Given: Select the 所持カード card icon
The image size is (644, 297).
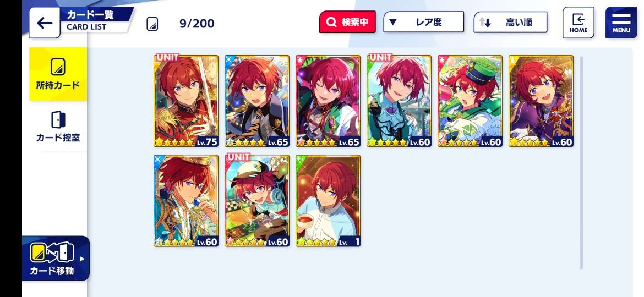Looking at the screenshot, I should [x=58, y=67].
